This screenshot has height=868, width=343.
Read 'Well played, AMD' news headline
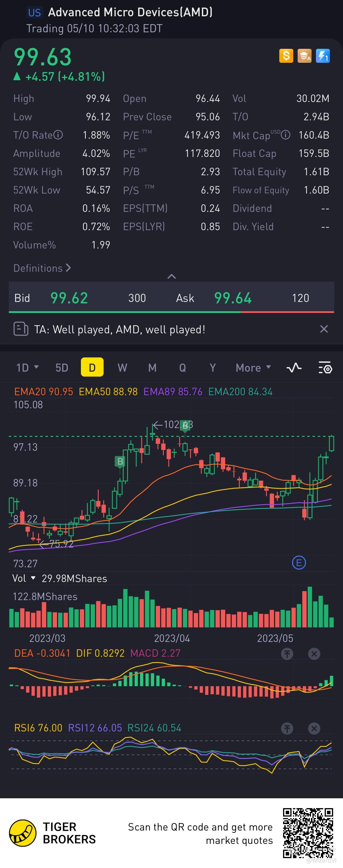[x=120, y=329]
